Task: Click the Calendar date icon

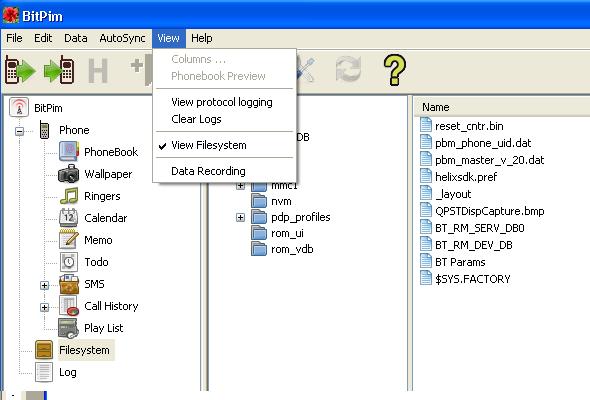Action: [x=68, y=217]
